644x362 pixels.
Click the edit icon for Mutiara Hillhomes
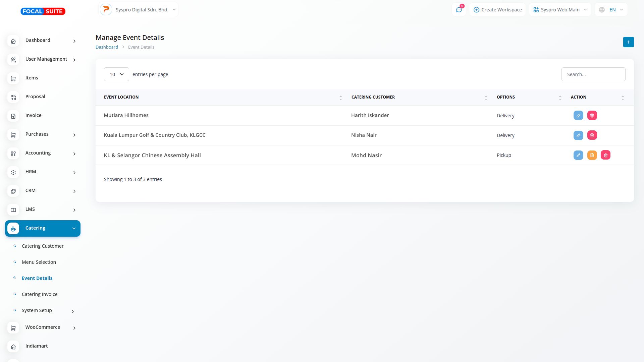click(x=578, y=115)
